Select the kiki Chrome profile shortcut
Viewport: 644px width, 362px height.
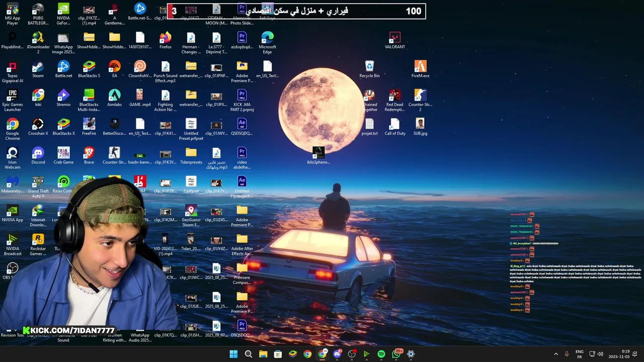point(38,98)
